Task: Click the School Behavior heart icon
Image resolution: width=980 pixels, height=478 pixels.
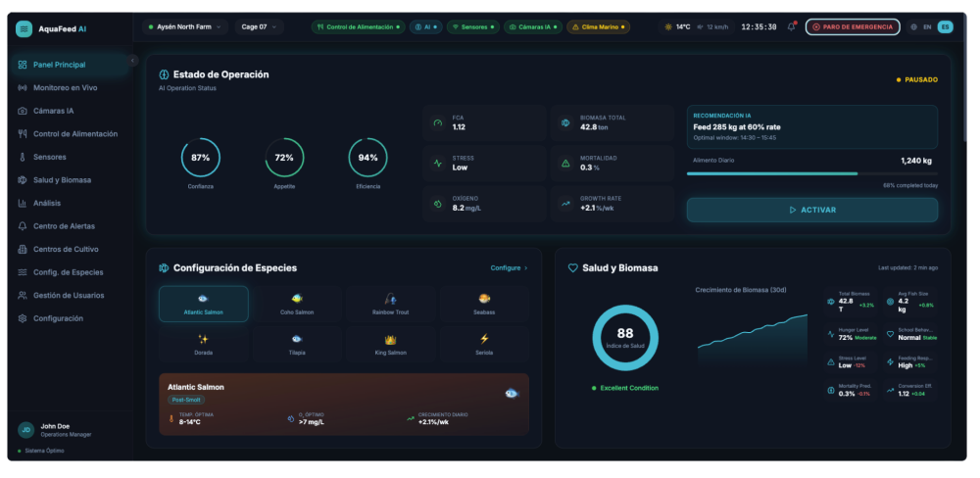Action: (890, 334)
